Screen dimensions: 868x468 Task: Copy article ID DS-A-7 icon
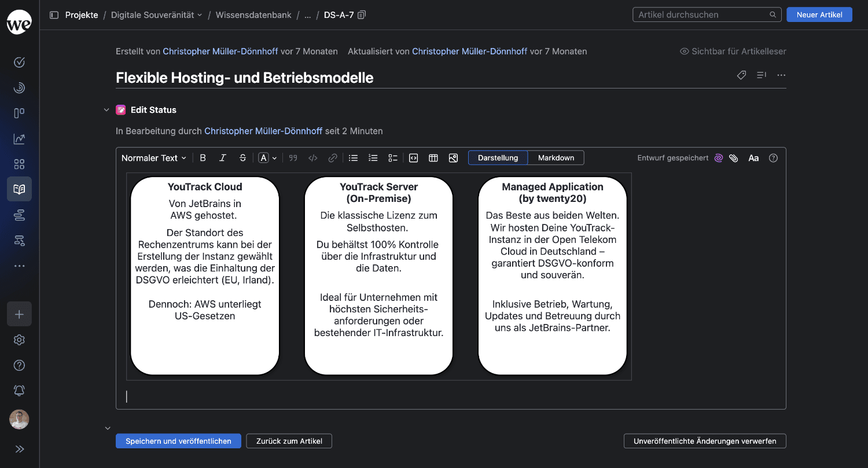click(362, 15)
